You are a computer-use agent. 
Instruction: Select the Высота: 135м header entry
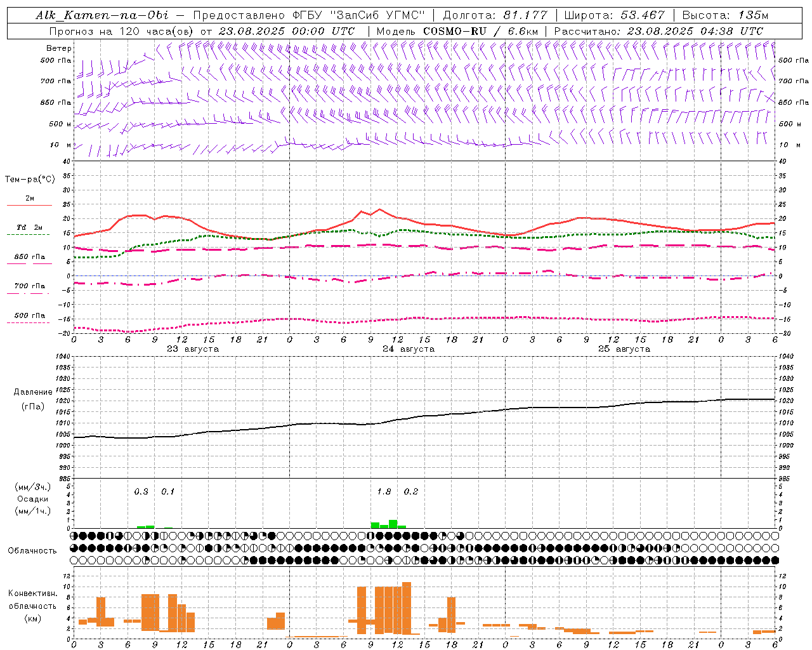pos(725,15)
